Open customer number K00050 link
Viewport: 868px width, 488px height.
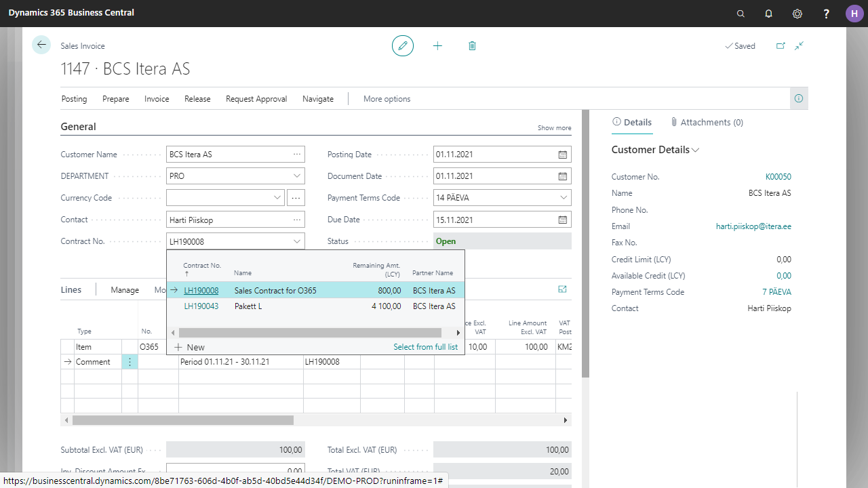(x=778, y=177)
